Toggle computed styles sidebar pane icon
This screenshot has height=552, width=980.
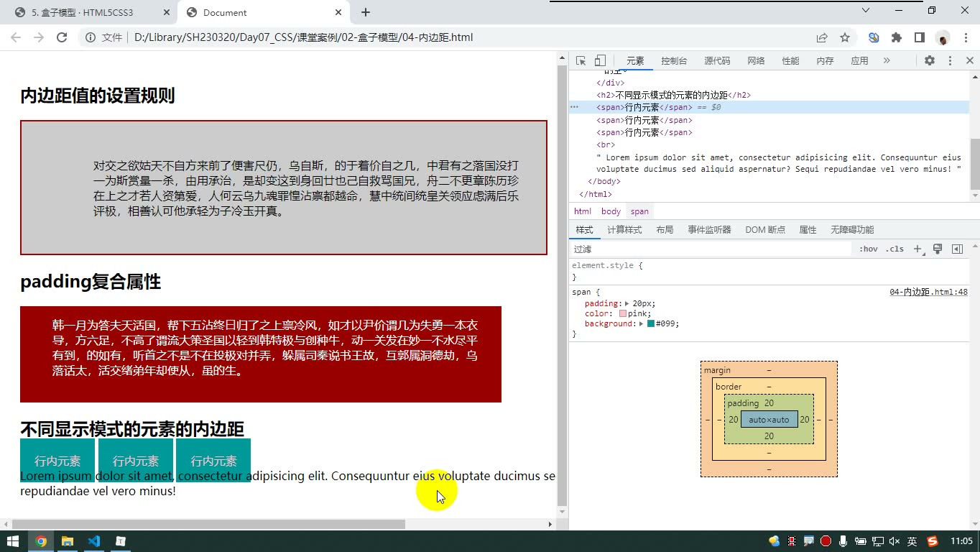coord(957,249)
